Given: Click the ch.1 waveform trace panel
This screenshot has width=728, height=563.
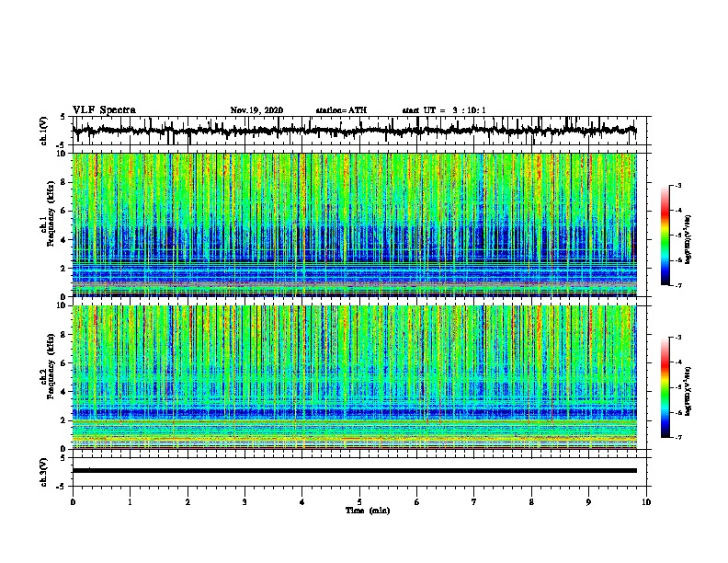Looking at the screenshot, I should pos(359,131).
